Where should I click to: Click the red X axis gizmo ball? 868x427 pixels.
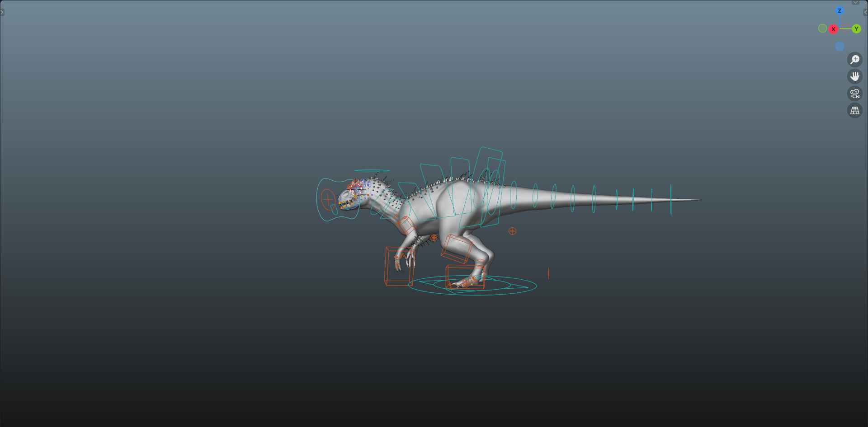coord(833,29)
